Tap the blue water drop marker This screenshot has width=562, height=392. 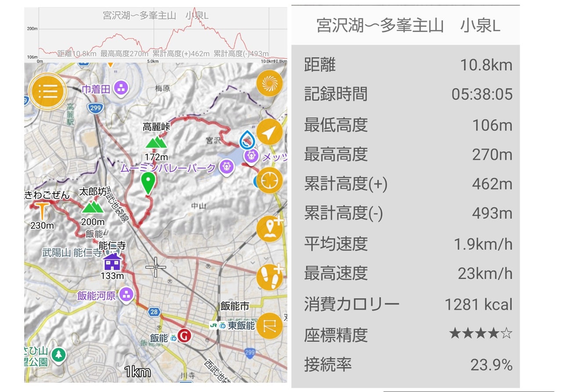247,139
